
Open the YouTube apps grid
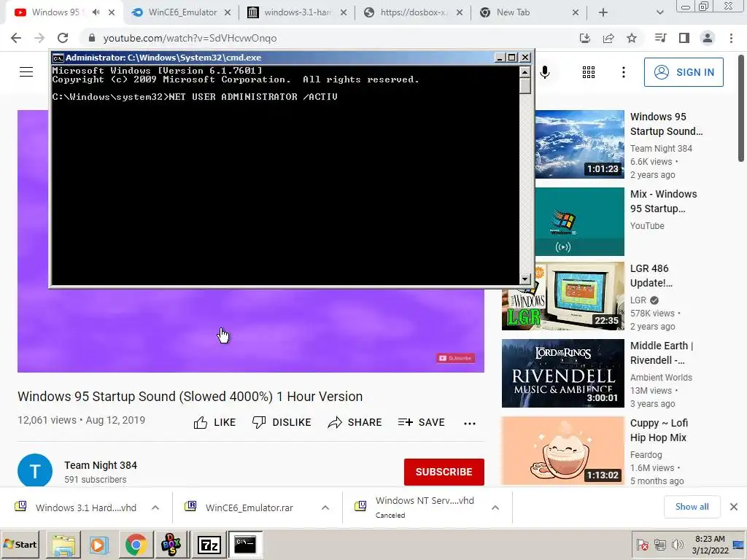click(589, 72)
